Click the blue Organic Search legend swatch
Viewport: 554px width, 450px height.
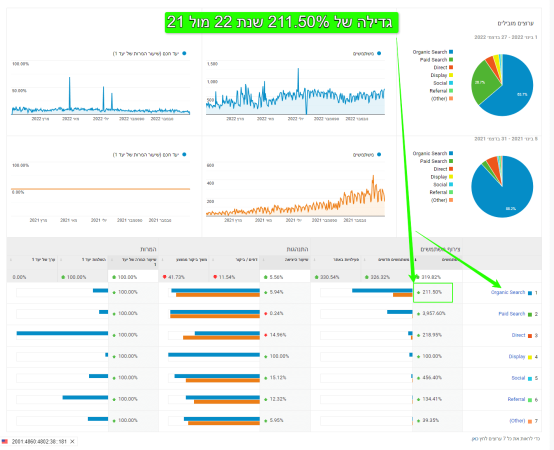coord(451,52)
